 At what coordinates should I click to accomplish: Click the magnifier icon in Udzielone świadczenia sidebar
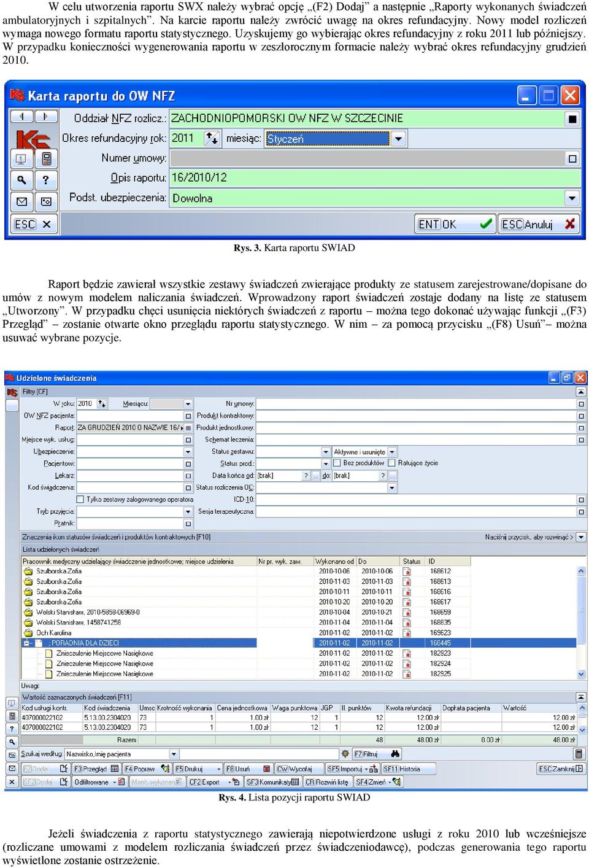[x=12, y=742]
